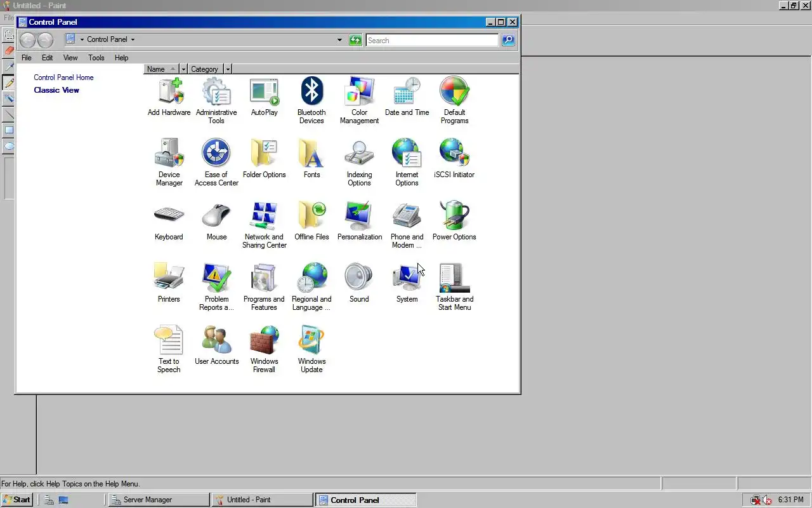812x508 pixels.
Task: Open Bluetooth Devices
Action: 311,101
